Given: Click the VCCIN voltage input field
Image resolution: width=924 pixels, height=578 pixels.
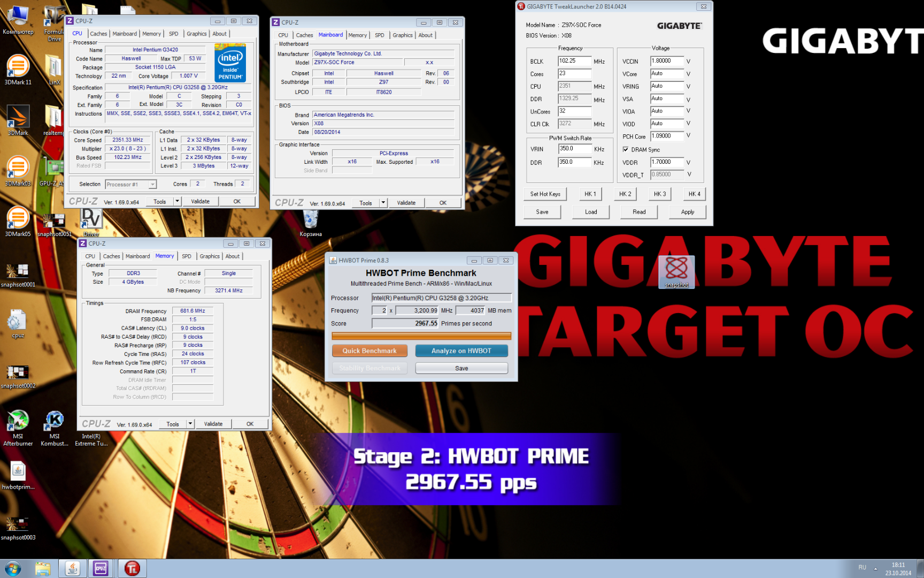Looking at the screenshot, I should [667, 61].
